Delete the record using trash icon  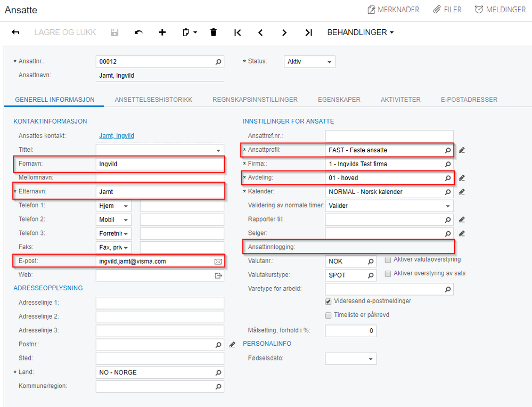(214, 32)
